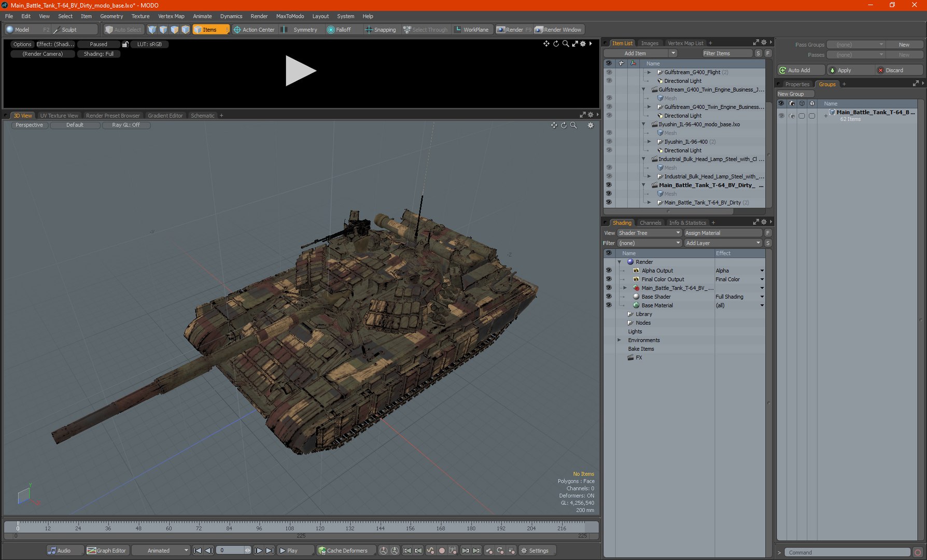The height and width of the screenshot is (560, 927).
Task: Hide the Ilyushin_IL-96-400 item
Action: pyautogui.click(x=609, y=142)
